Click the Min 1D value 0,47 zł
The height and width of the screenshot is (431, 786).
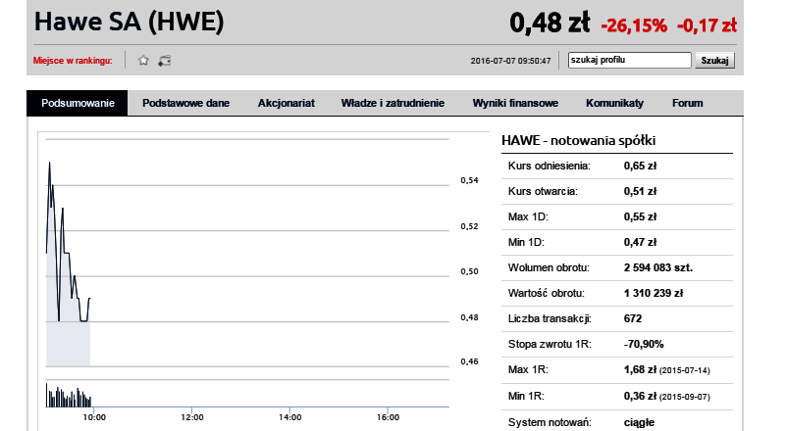pyautogui.click(x=640, y=243)
